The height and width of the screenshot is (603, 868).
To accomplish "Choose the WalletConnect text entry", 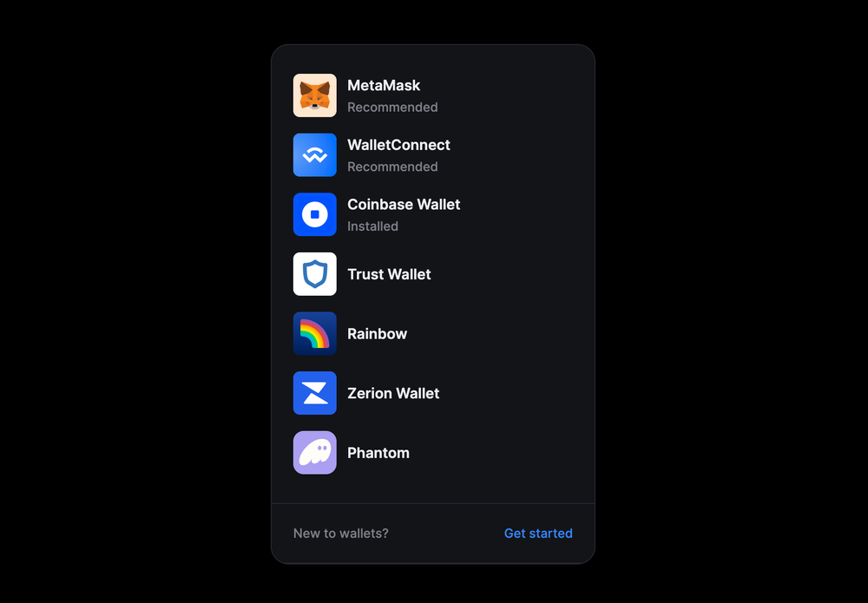I will (x=398, y=145).
